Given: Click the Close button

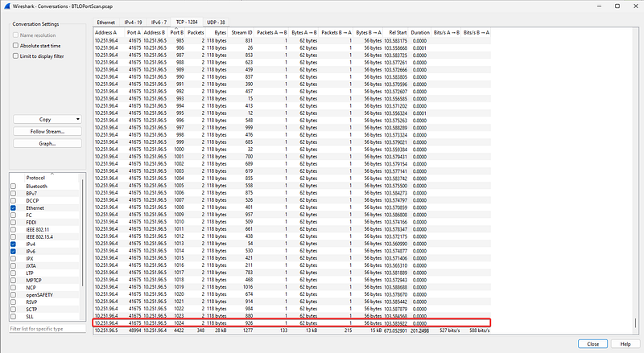Looking at the screenshot, I should click(x=592, y=344).
